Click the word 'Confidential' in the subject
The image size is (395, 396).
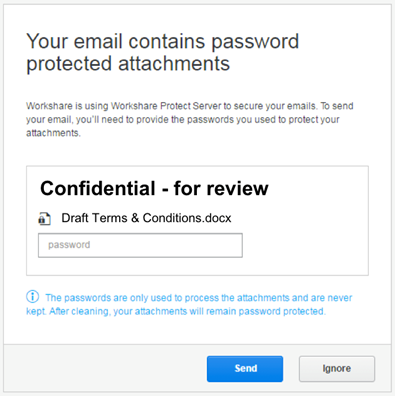98,188
